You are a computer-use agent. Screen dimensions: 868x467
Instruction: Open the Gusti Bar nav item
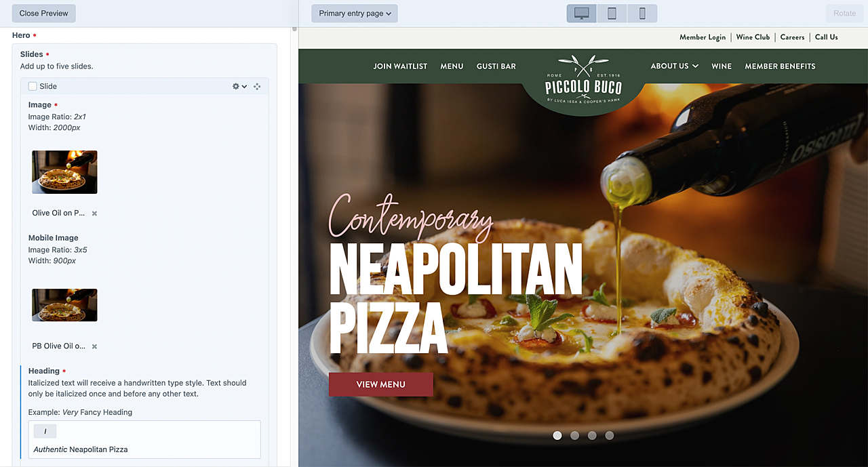496,66
